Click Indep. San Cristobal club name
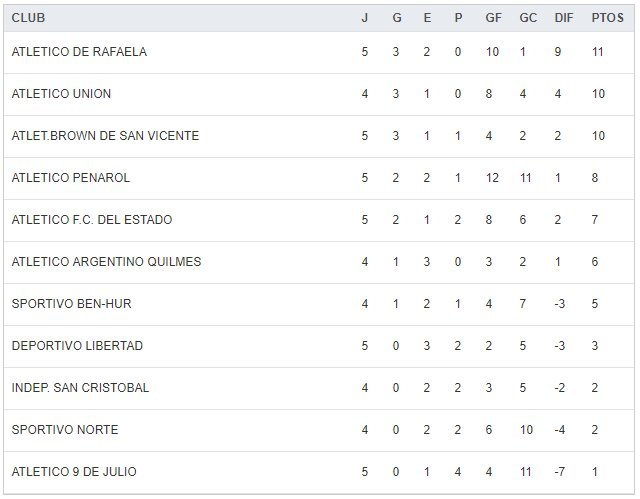 tap(80, 388)
